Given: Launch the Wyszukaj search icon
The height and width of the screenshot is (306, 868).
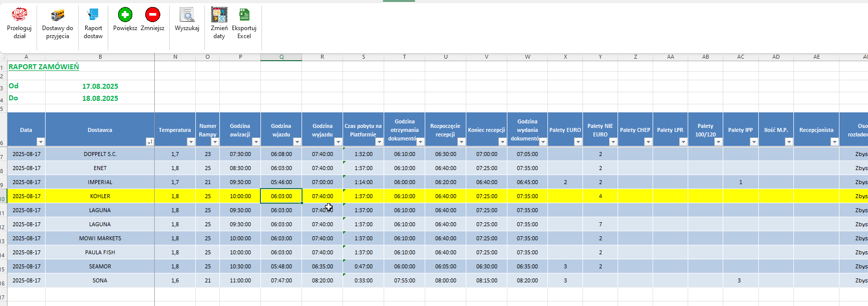Looking at the screenshot, I should (x=187, y=15).
